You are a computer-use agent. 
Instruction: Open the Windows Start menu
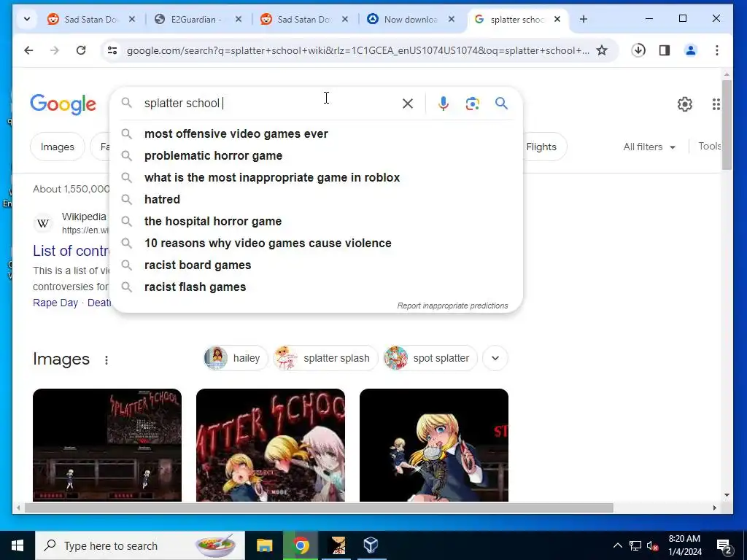(x=18, y=545)
